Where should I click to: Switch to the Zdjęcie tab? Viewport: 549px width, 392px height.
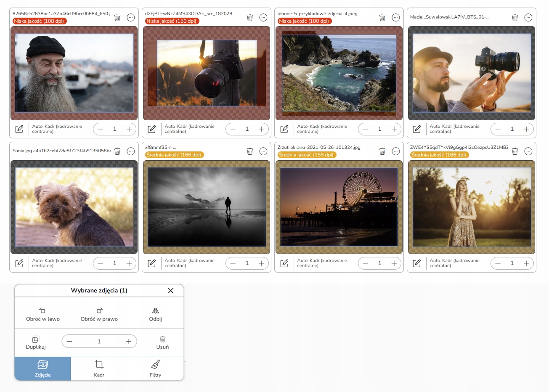[x=43, y=369]
